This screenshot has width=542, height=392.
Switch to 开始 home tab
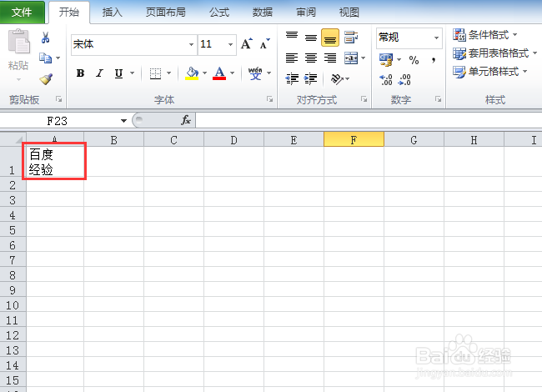click(x=68, y=13)
